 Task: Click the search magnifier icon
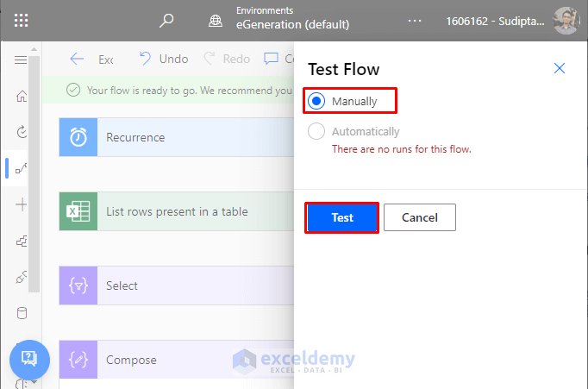[167, 21]
